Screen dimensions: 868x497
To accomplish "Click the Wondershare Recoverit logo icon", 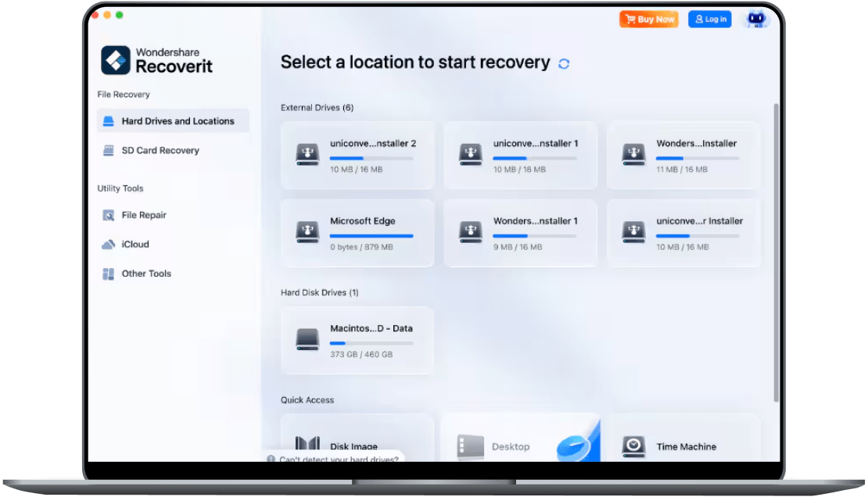I will pyautogui.click(x=116, y=59).
